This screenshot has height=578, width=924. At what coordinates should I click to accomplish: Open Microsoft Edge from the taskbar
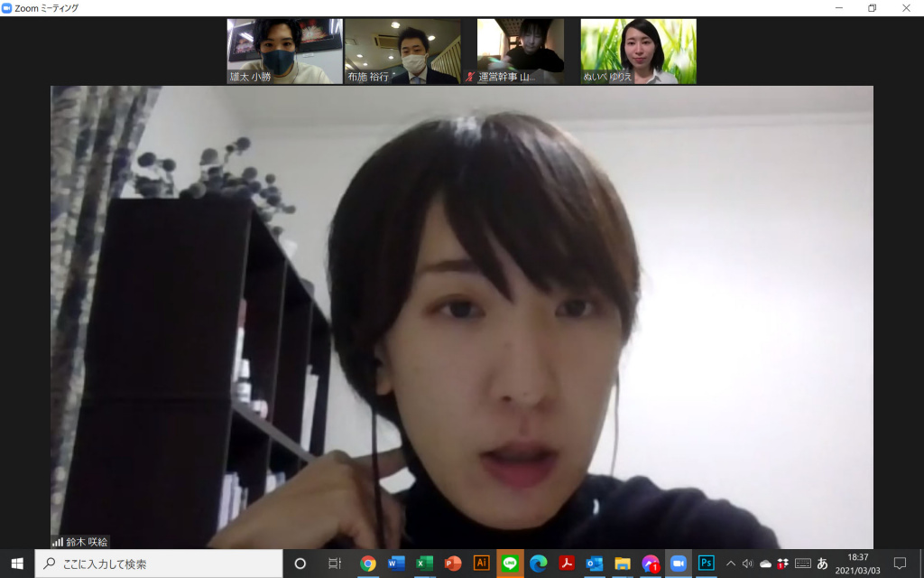(539, 564)
